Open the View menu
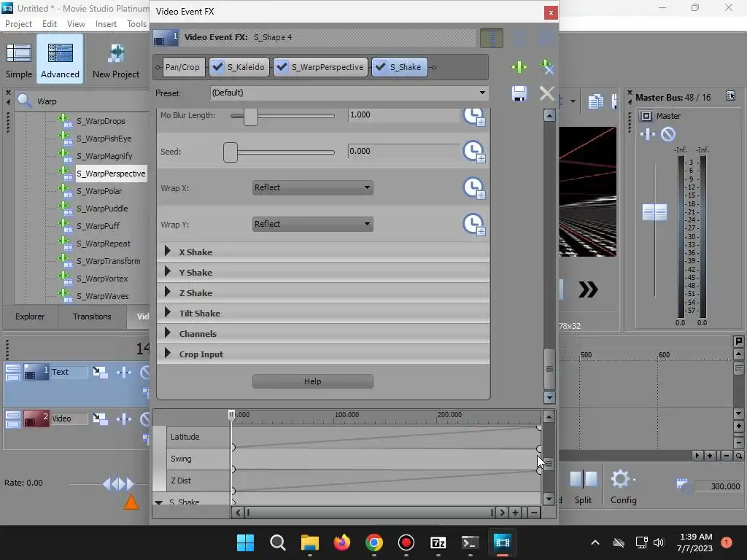 (x=76, y=24)
